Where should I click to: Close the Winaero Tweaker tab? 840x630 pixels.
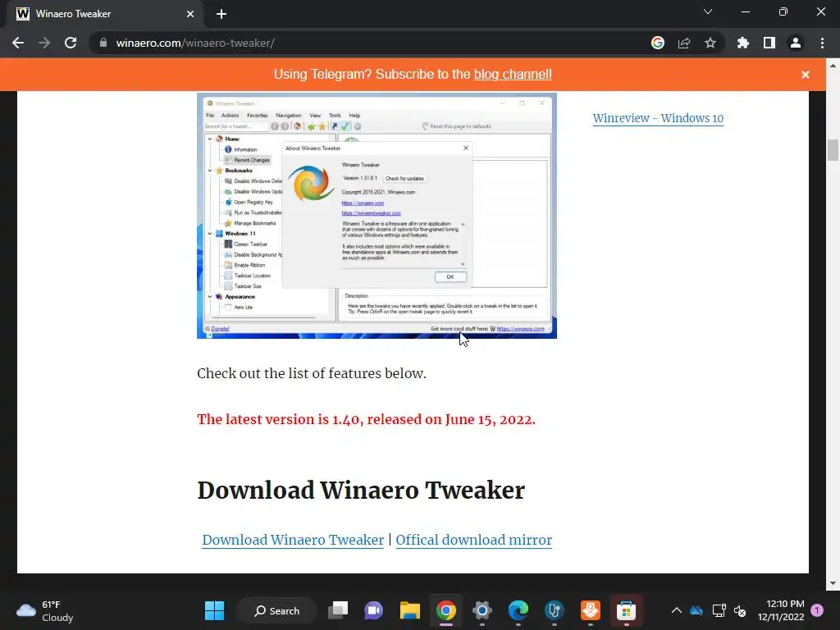(x=190, y=14)
